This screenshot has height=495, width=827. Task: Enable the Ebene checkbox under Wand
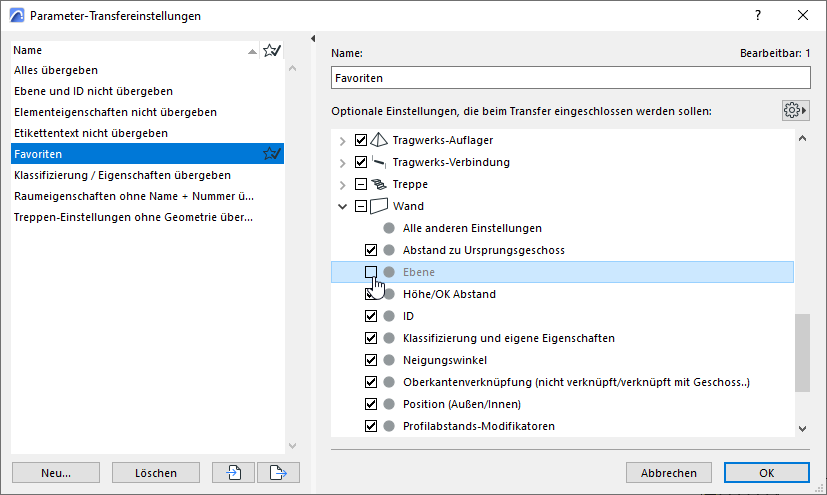click(x=371, y=272)
